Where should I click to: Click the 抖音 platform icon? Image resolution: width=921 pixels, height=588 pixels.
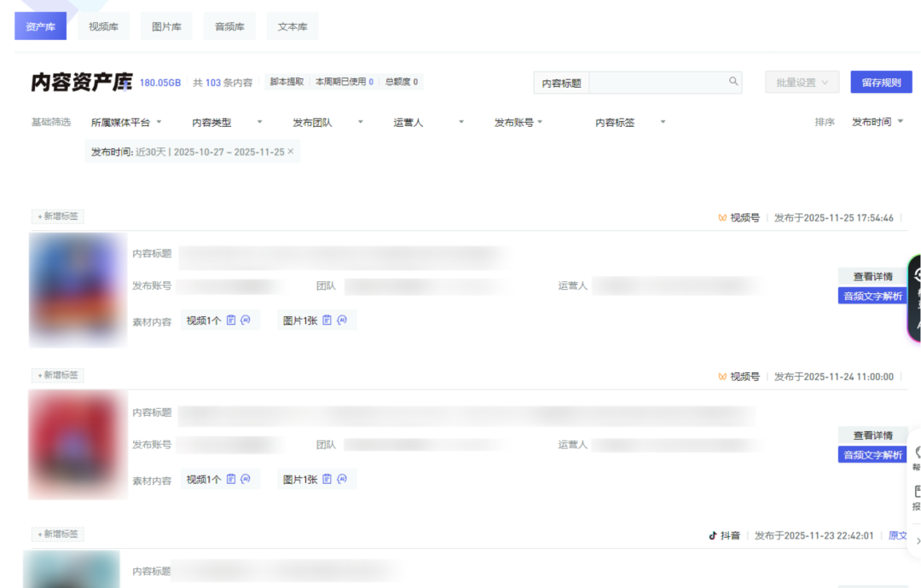[713, 535]
